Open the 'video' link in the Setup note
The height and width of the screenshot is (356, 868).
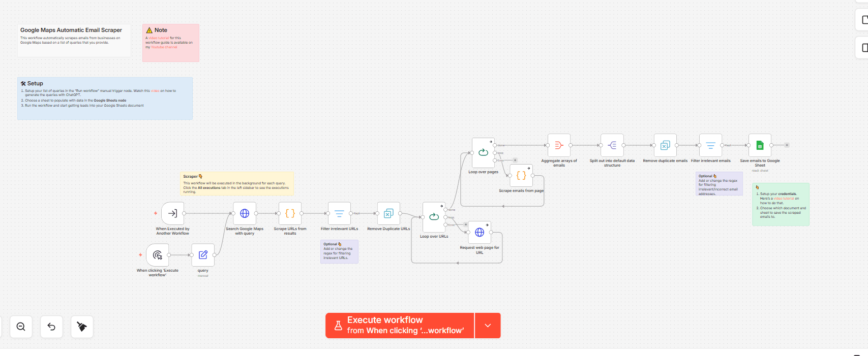(155, 91)
